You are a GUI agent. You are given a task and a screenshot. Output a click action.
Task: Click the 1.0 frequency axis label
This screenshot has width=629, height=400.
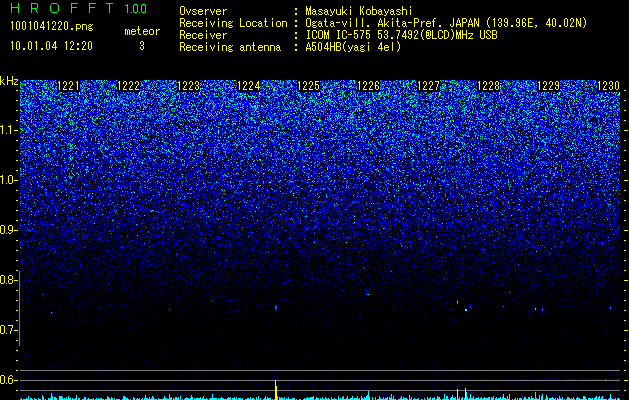click(8, 180)
